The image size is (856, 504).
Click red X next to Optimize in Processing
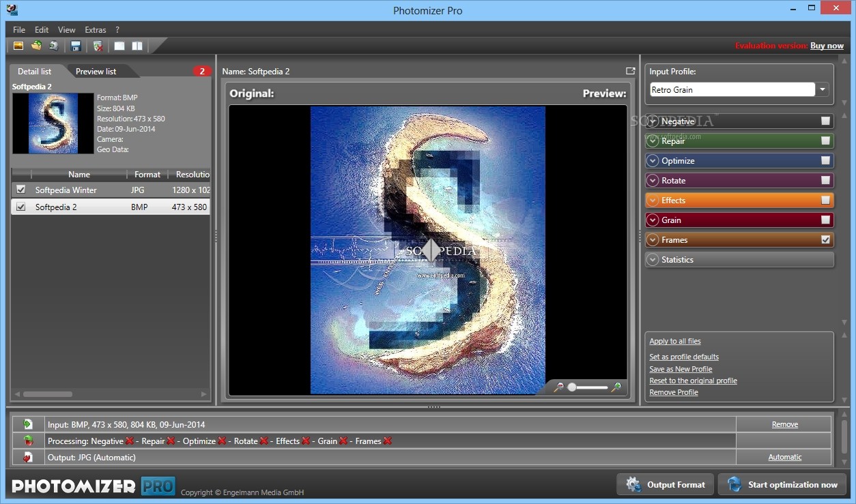(x=222, y=441)
